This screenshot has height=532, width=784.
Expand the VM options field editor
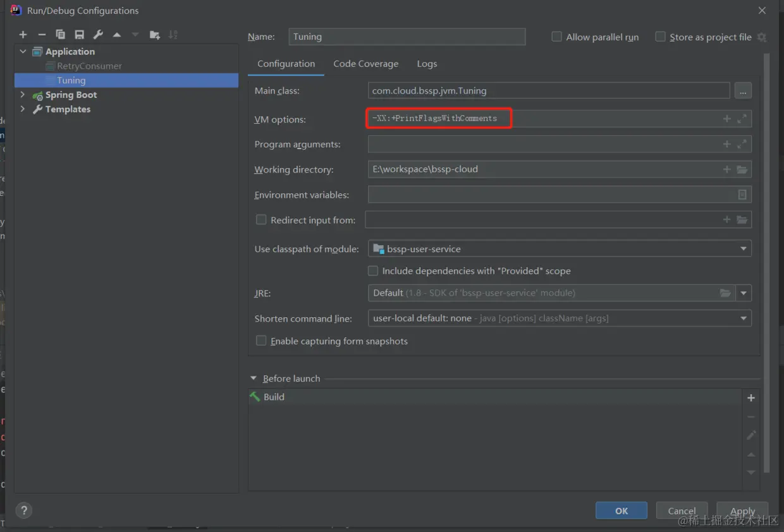tap(742, 119)
